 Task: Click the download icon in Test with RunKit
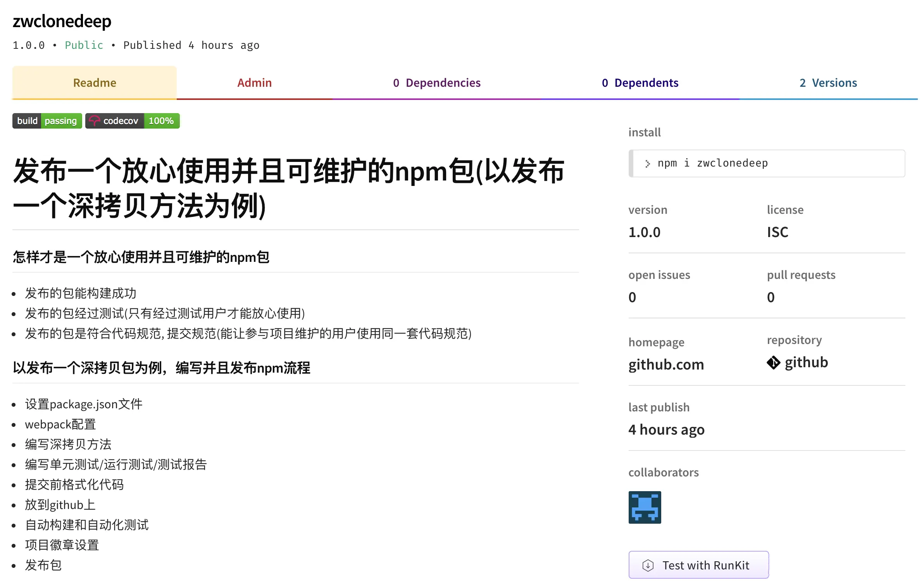tap(648, 565)
